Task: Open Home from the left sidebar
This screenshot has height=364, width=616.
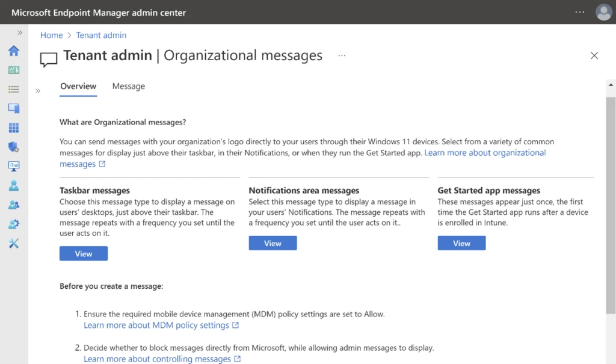Action: (x=13, y=51)
